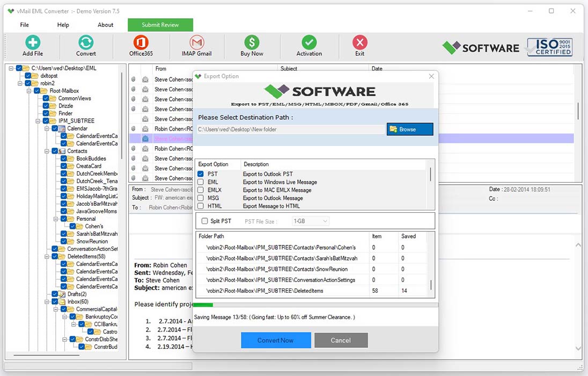588x376 pixels.
Task: Click the attachment icon of first email row
Action: (x=134, y=79)
